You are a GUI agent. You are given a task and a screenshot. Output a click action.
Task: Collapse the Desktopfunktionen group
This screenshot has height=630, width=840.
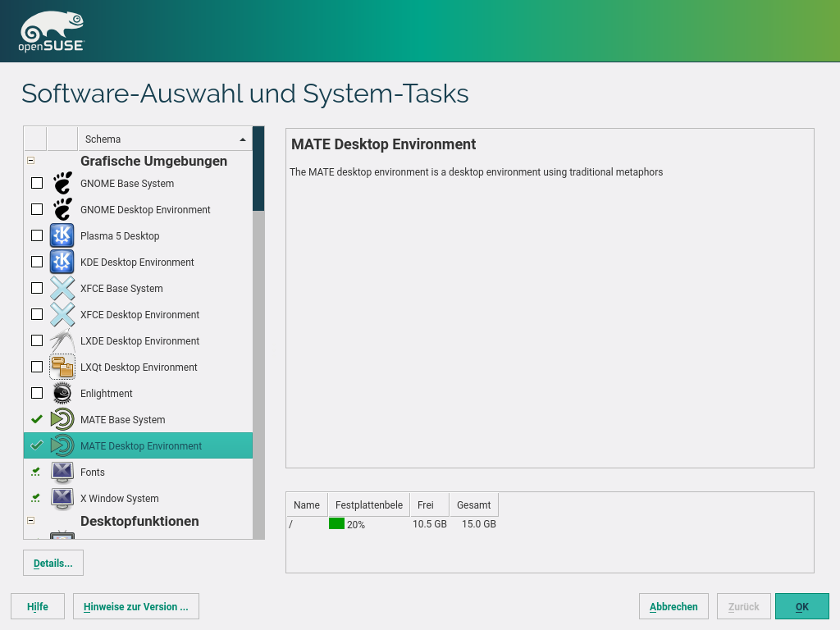(31, 521)
